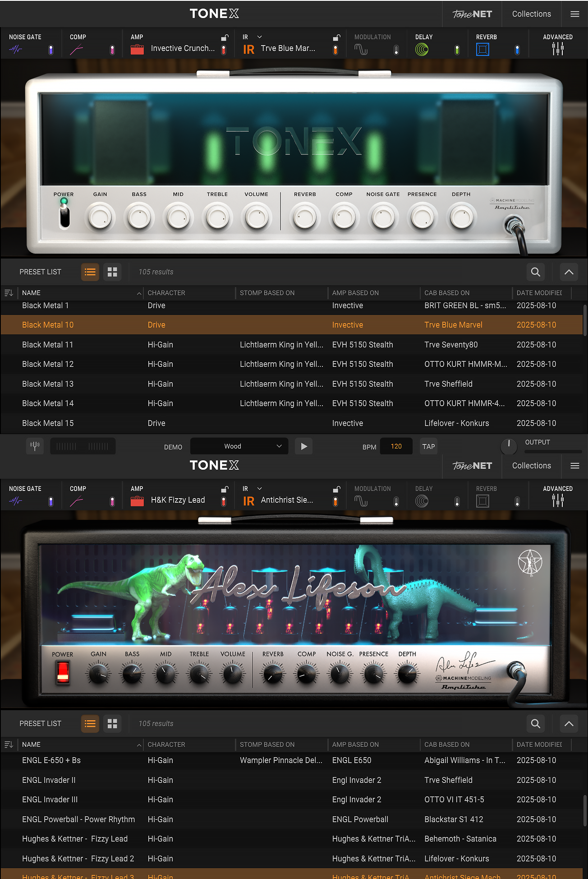Open ToneNET in the bottom window
Viewport: 588px width, 879px height.
(x=472, y=466)
